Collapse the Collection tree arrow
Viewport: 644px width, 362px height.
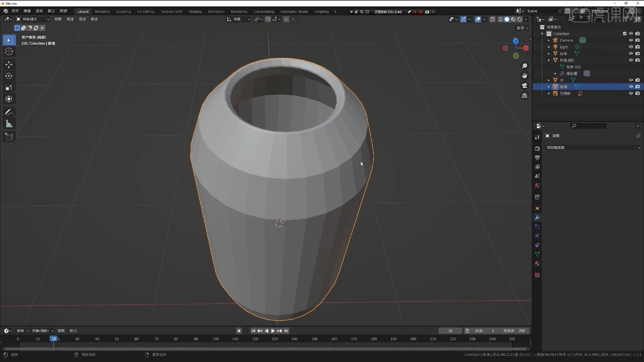coord(542,34)
